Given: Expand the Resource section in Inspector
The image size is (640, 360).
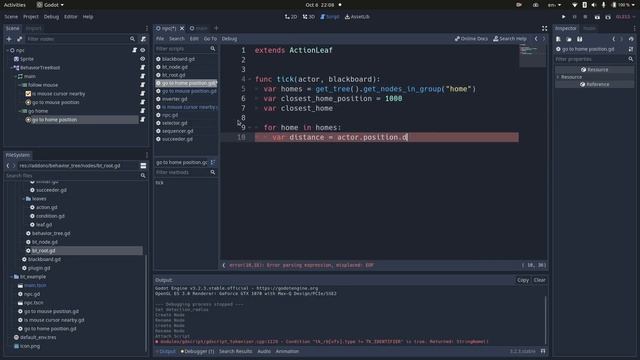Looking at the screenshot, I should [558, 77].
